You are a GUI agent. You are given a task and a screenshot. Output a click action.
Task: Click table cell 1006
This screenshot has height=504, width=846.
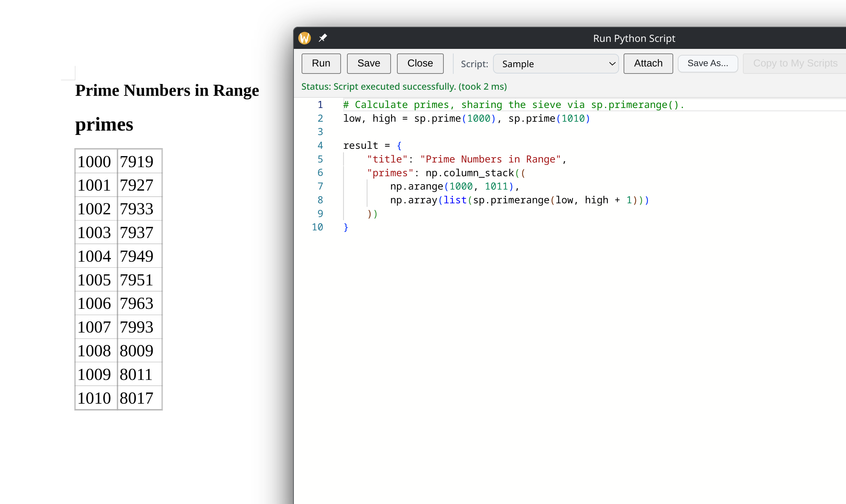(96, 304)
